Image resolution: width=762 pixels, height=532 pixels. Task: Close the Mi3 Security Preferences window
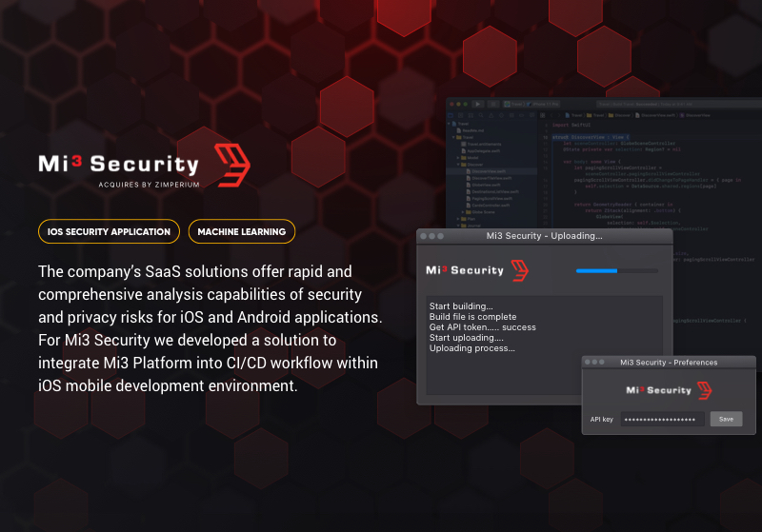coord(587,362)
